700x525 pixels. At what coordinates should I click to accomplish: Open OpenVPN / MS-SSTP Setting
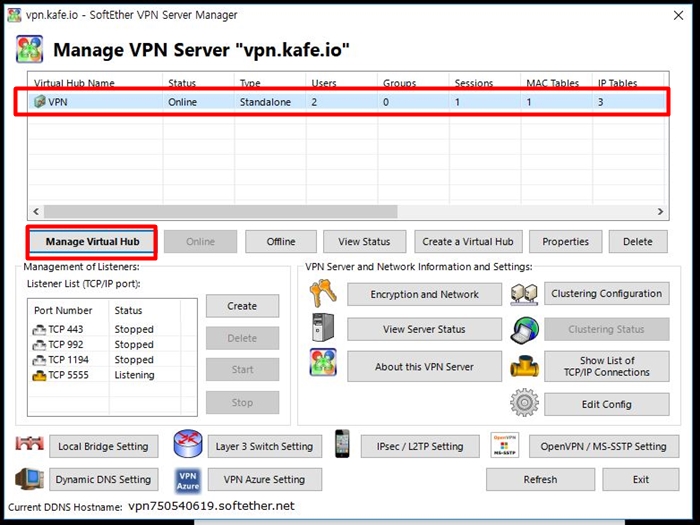point(604,446)
